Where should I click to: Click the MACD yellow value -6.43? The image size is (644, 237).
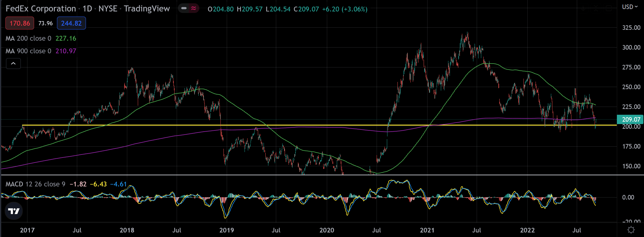coord(98,184)
